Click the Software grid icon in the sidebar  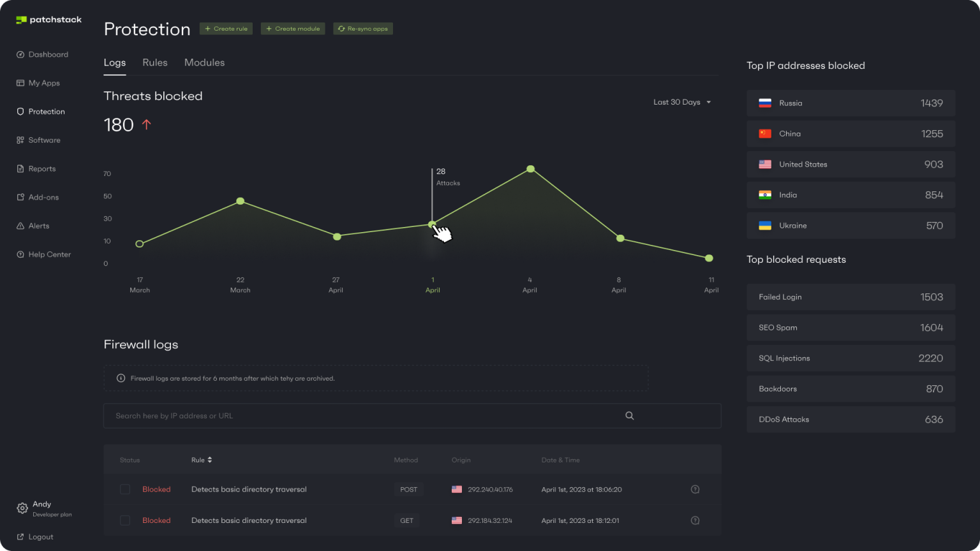[x=20, y=140]
